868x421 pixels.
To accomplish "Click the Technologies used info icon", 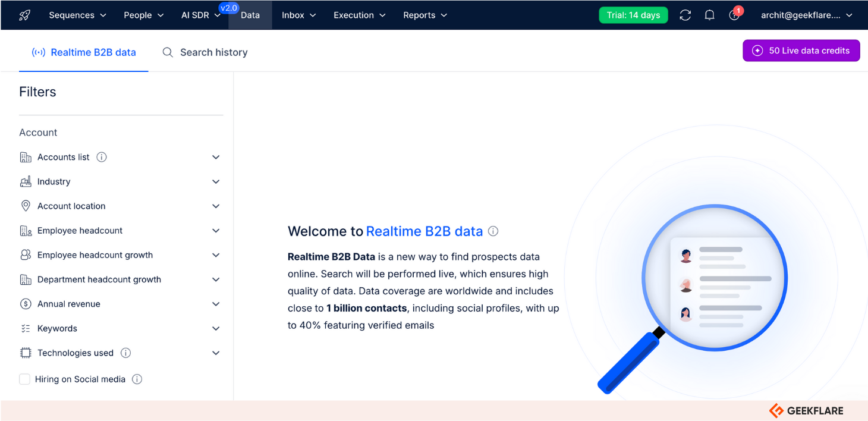I will tap(125, 353).
